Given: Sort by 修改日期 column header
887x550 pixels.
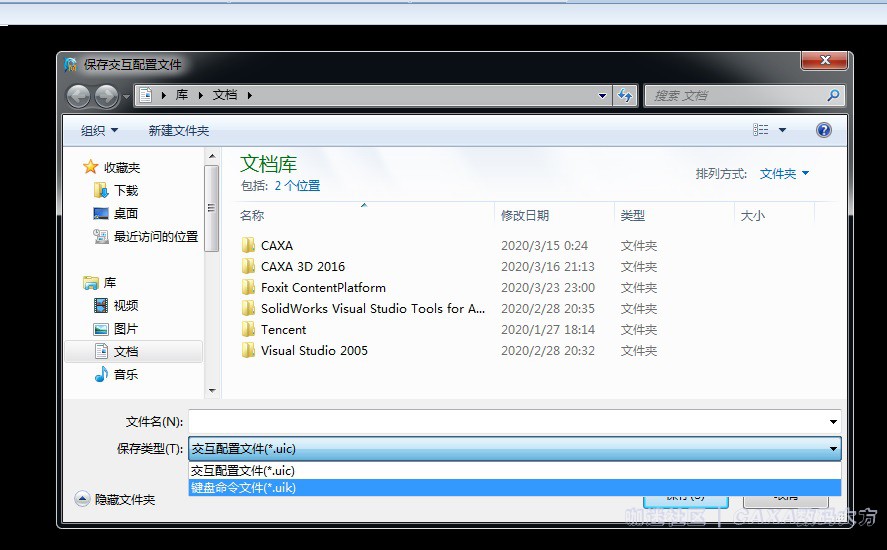Looking at the screenshot, I should [x=525, y=215].
